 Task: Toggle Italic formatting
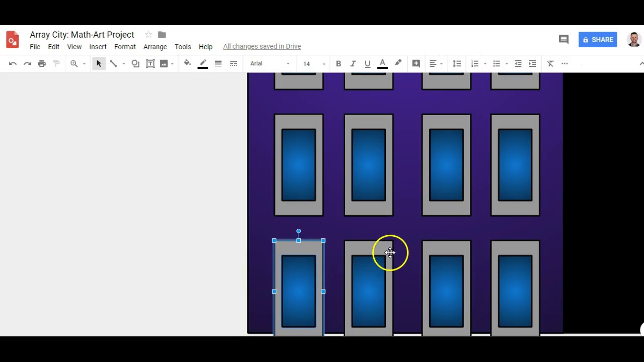tap(353, 64)
